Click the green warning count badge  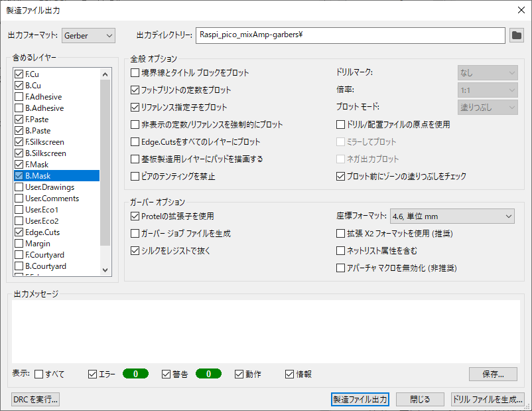click(209, 374)
